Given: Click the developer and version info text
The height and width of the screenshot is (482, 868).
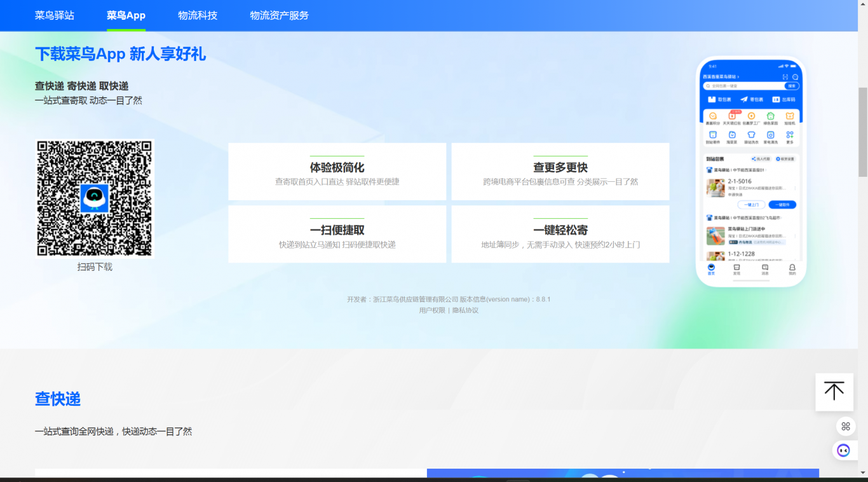Looking at the screenshot, I should (x=449, y=299).
